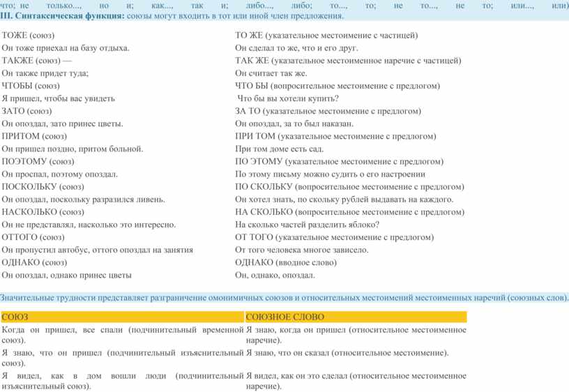Image resolution: width=569 pixels, height=392 pixels.
Task: Click the "ПОЭТОМУ (союз)" entry
Action: pyautogui.click(x=38, y=161)
